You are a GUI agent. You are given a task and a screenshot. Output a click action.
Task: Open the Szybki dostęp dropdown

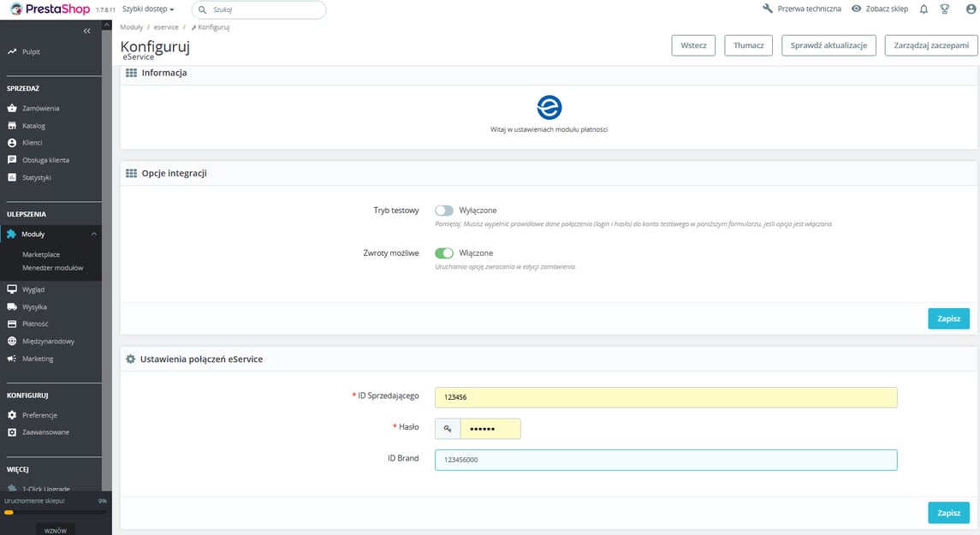[x=148, y=9]
